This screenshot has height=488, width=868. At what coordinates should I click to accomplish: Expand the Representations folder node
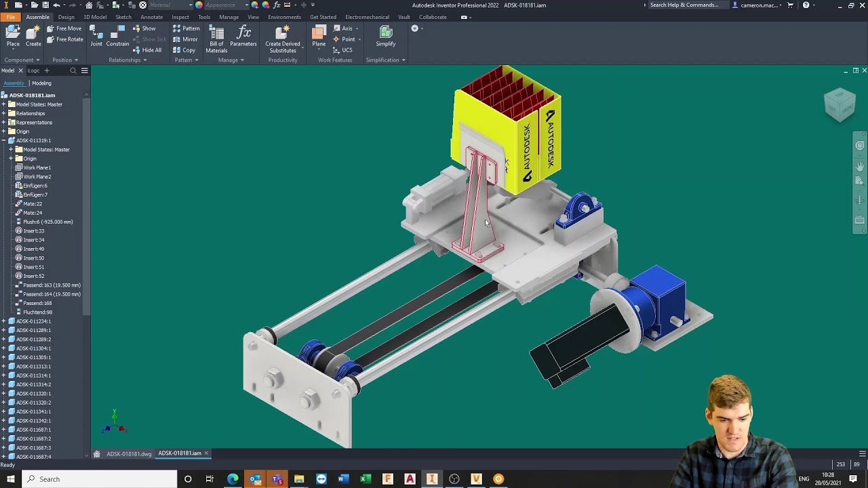point(3,122)
